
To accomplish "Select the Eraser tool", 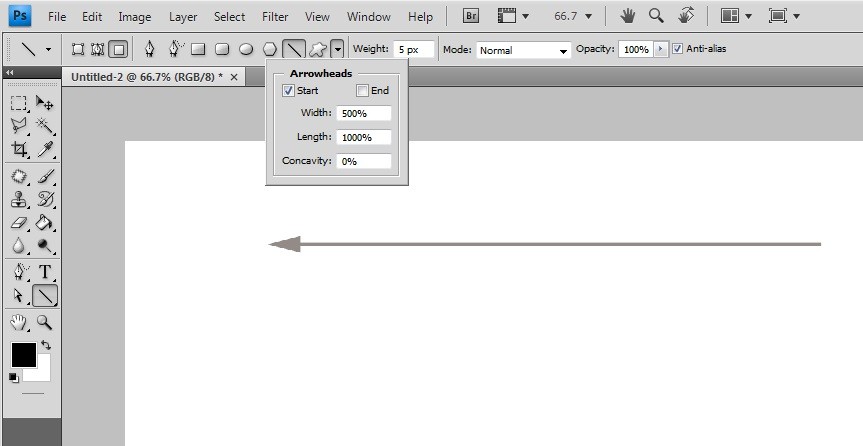I will pos(18,222).
